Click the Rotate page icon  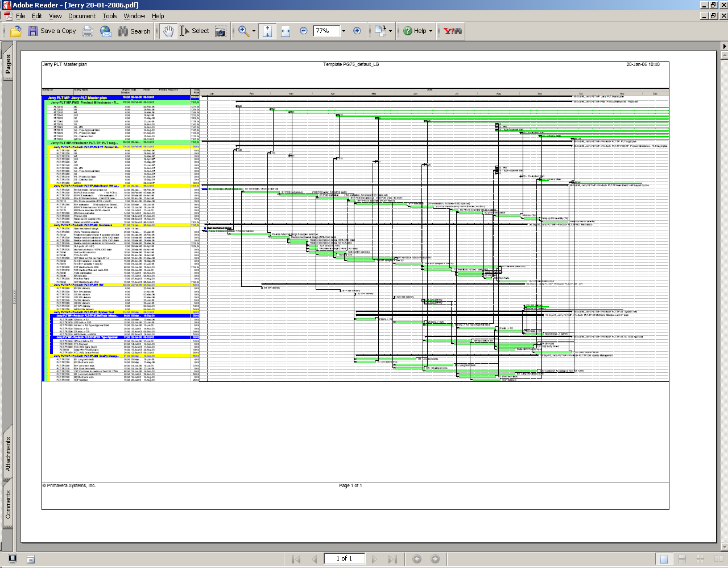(379, 31)
